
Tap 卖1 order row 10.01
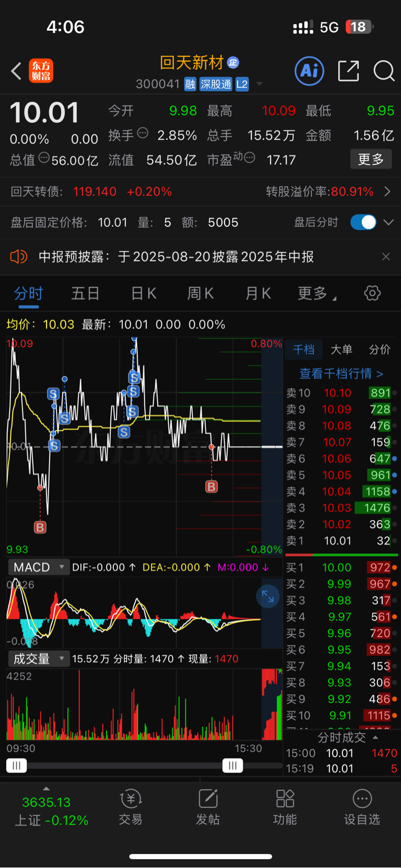coord(341,541)
